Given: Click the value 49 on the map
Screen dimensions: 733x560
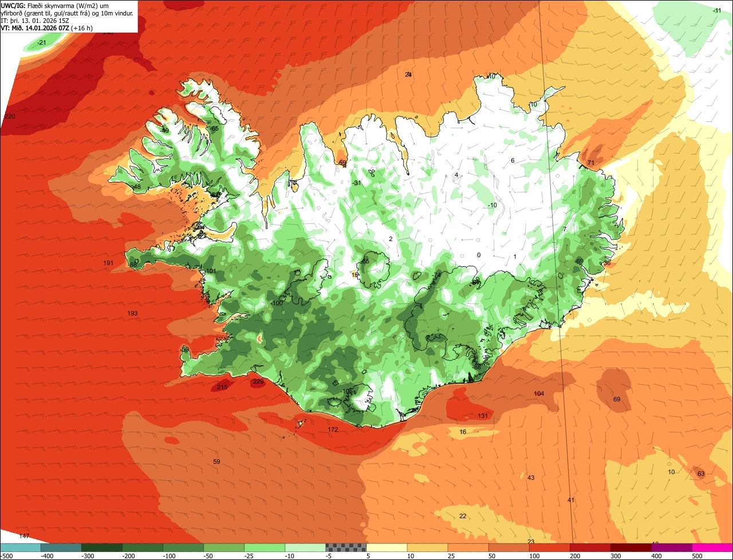Looking at the screenshot, I should (x=165, y=131).
